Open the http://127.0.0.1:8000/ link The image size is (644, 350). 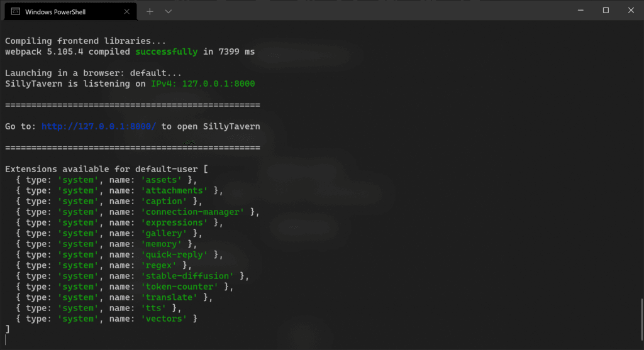pos(99,126)
